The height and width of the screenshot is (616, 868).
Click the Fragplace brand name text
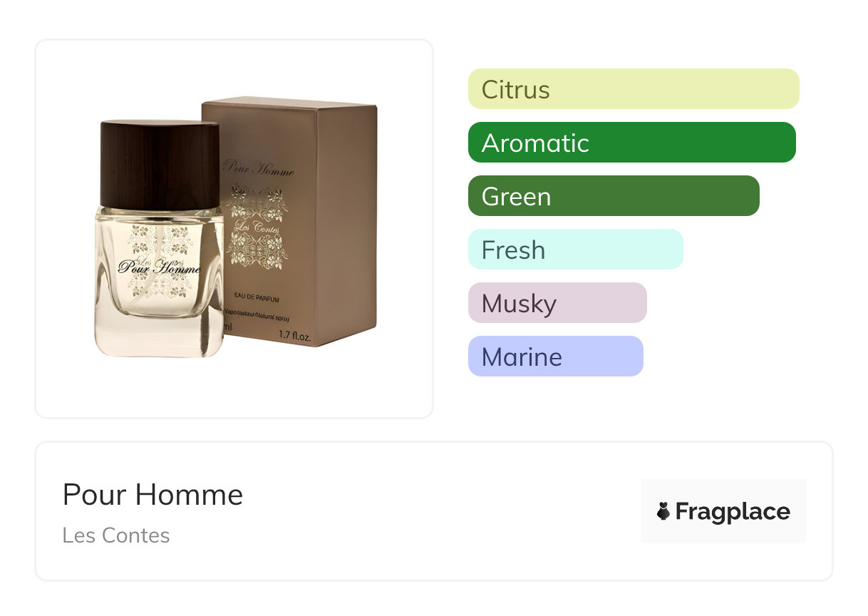pyautogui.click(x=733, y=511)
